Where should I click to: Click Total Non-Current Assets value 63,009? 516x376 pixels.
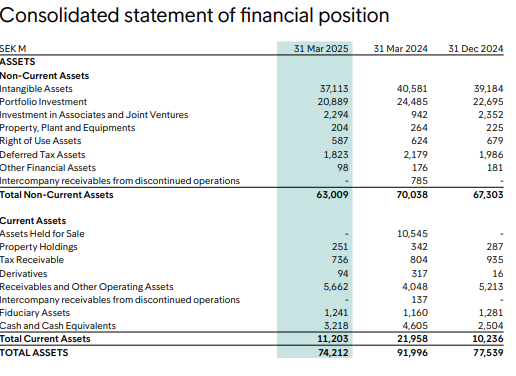332,195
